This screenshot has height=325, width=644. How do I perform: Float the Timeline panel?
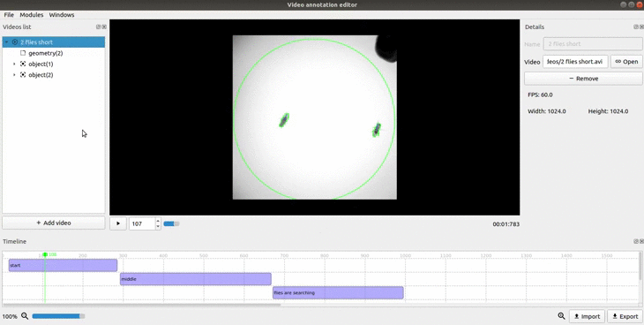coord(636,241)
